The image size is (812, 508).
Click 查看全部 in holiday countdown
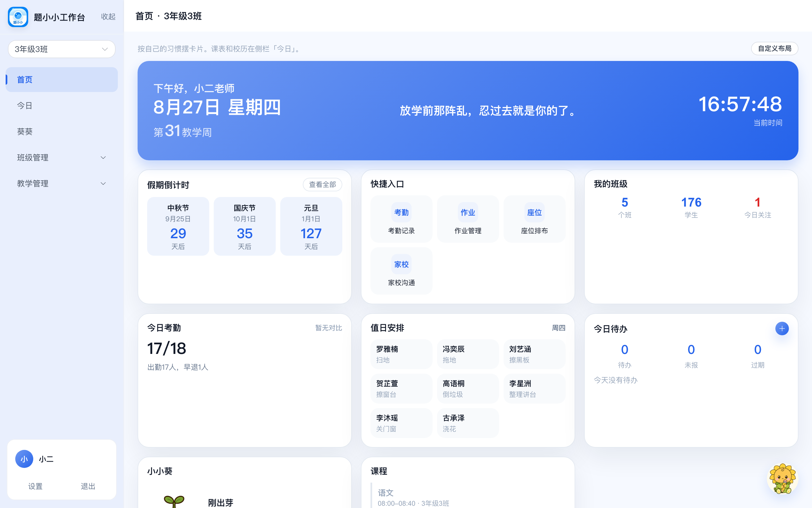[x=322, y=185]
